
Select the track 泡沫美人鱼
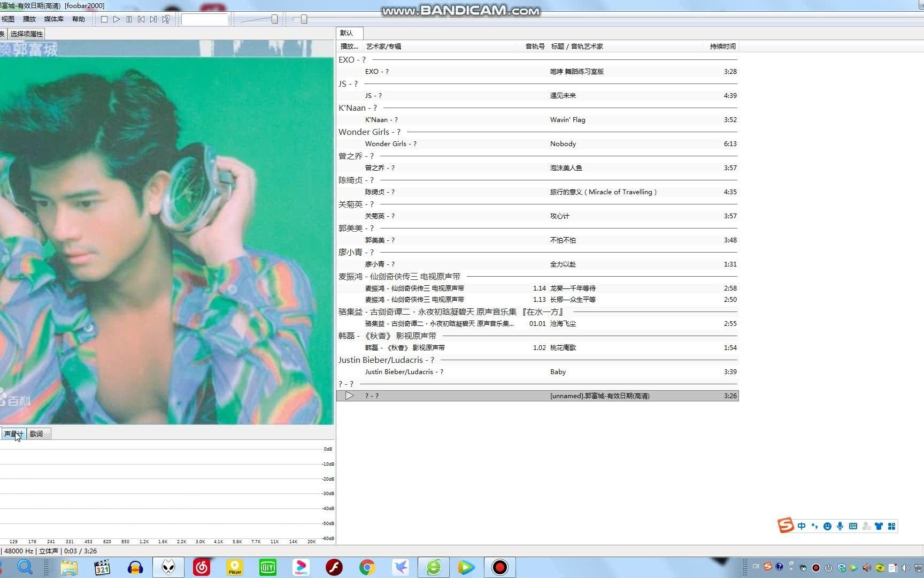537,168
